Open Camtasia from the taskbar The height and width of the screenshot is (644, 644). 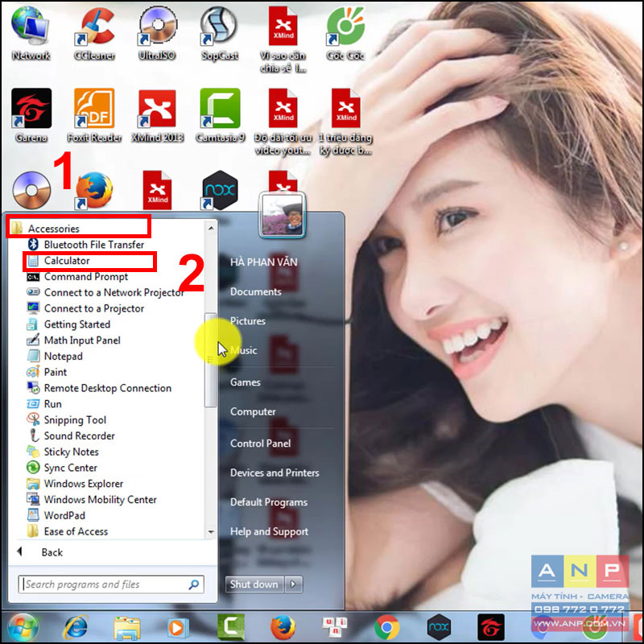pyautogui.click(x=231, y=627)
